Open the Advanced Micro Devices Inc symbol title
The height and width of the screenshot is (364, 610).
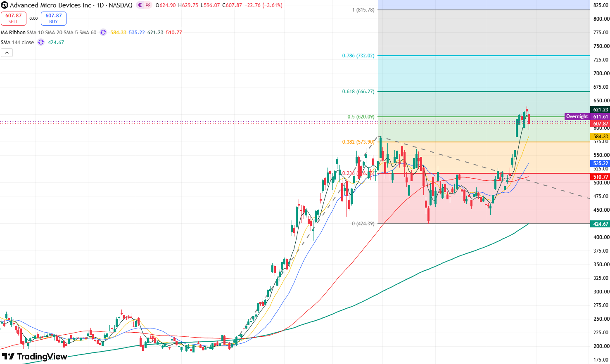[50, 5]
